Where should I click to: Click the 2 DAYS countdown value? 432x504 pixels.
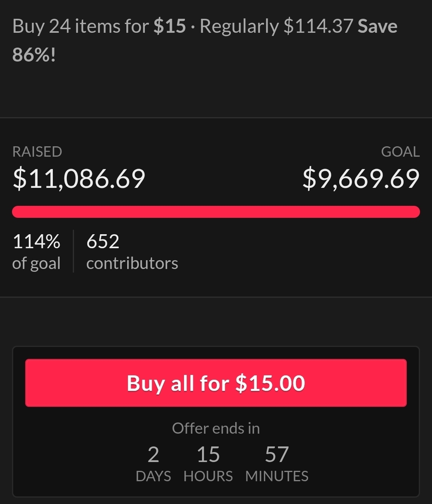click(153, 455)
